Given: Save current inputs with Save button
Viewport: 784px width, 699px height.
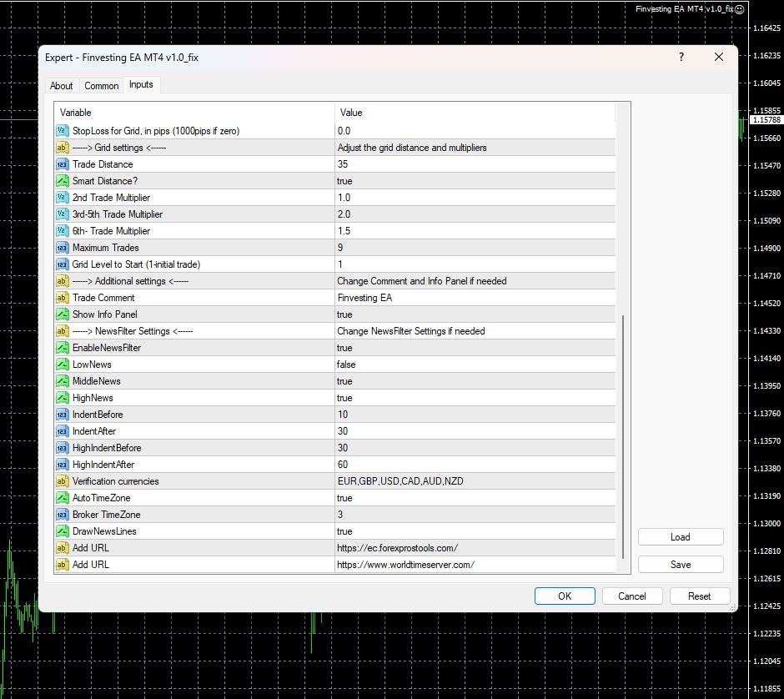Looking at the screenshot, I should click(x=680, y=565).
